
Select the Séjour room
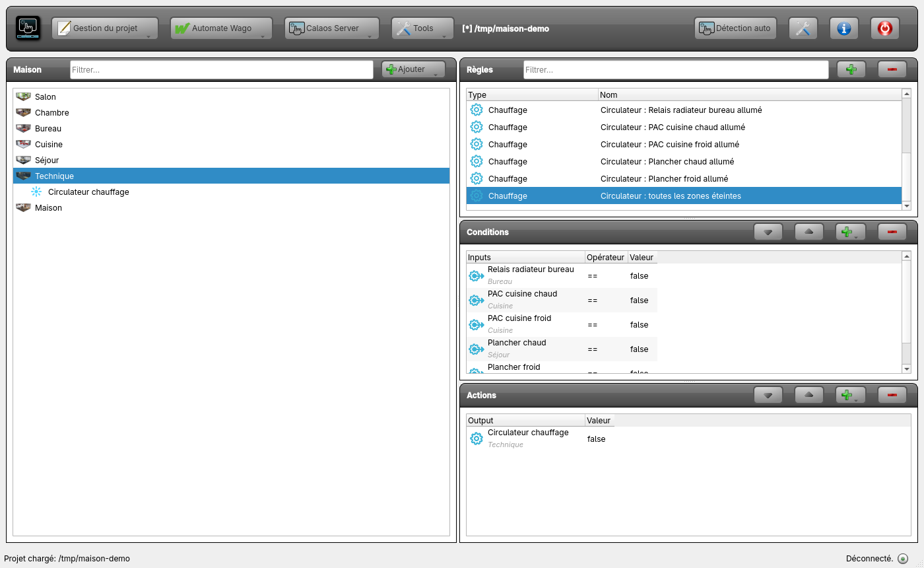click(x=231, y=160)
